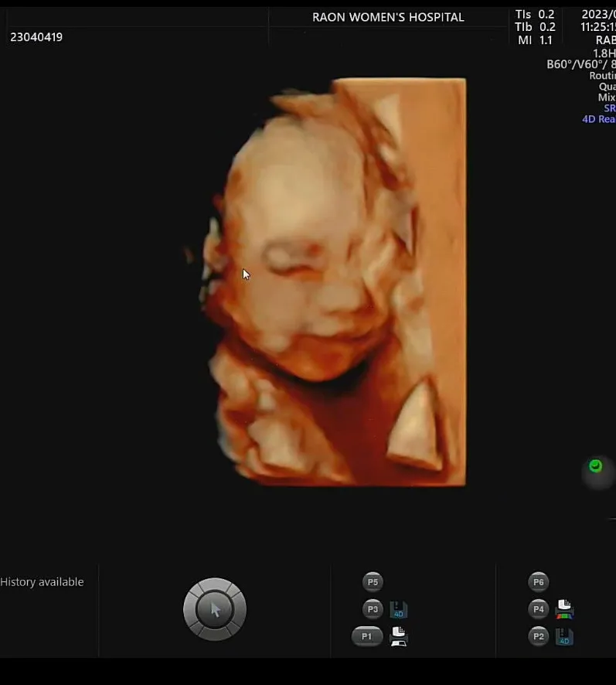Click the 'TIb 0.2' thermal index readout
This screenshot has height=685, width=616.
pos(535,27)
